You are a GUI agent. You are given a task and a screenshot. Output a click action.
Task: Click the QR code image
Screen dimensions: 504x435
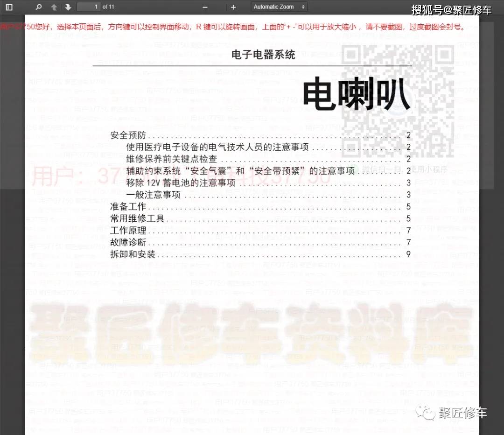pyautogui.click(x=398, y=101)
